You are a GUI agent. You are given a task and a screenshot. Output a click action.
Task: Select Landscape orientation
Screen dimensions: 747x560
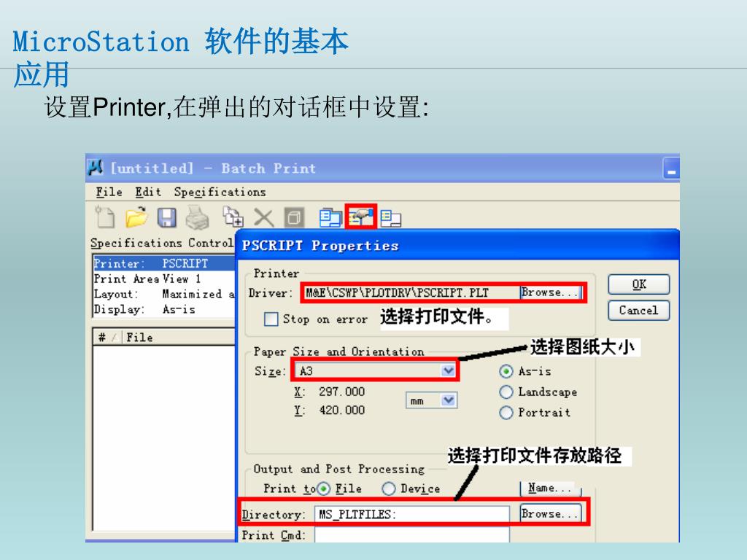(506, 392)
